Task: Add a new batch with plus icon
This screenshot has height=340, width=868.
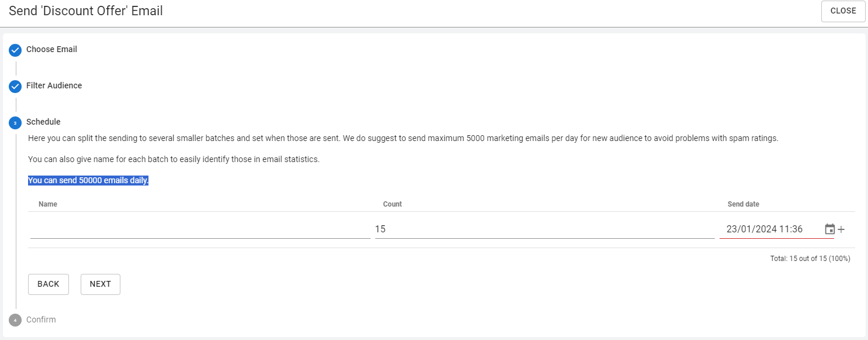Action: click(841, 229)
